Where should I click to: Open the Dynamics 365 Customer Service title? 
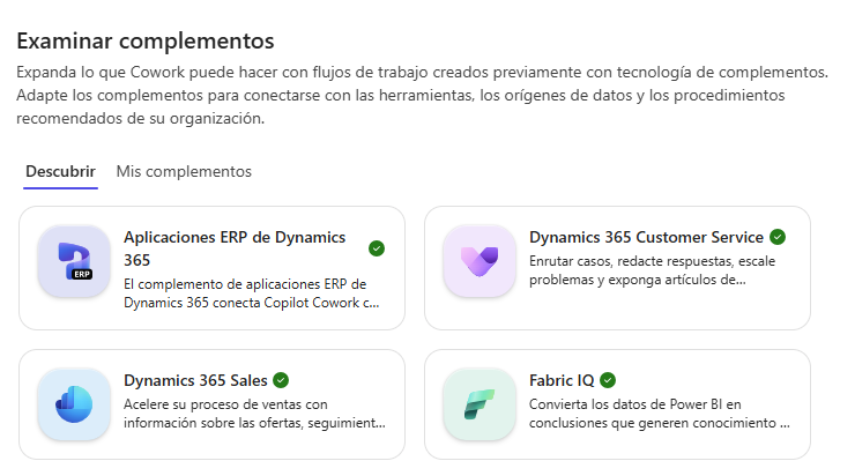(646, 237)
